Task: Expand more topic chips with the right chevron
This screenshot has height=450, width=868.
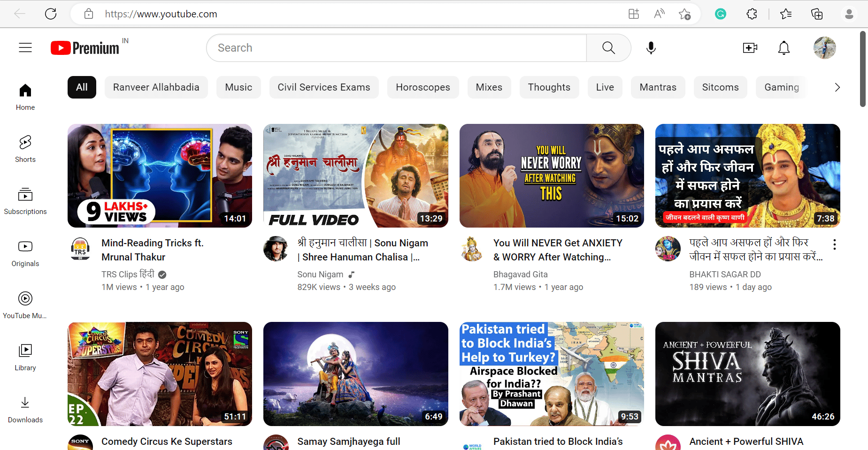Action: (x=837, y=87)
